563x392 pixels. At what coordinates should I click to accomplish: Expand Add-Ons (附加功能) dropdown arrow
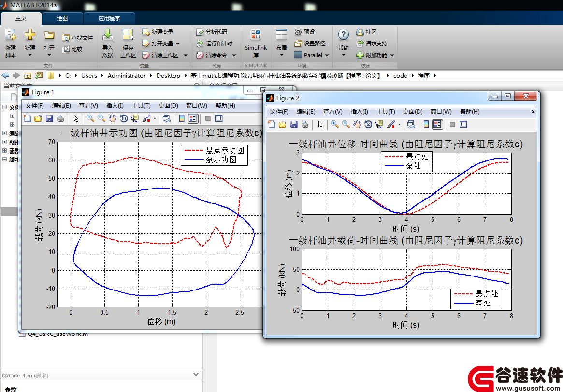pyautogui.click(x=392, y=55)
